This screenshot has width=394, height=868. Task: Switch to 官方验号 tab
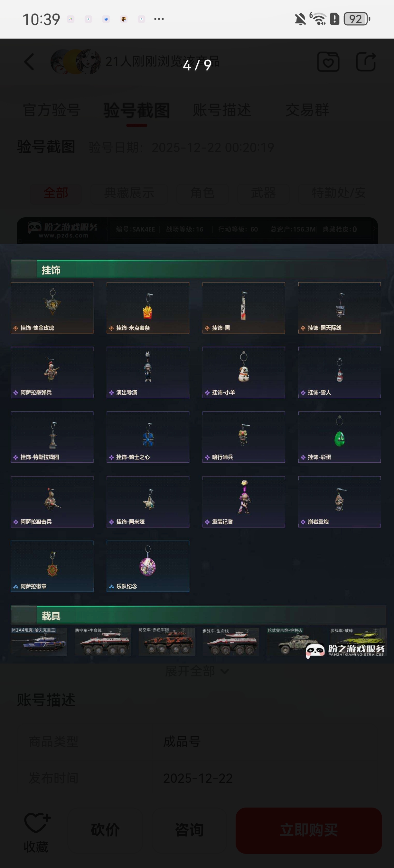pyautogui.click(x=52, y=110)
